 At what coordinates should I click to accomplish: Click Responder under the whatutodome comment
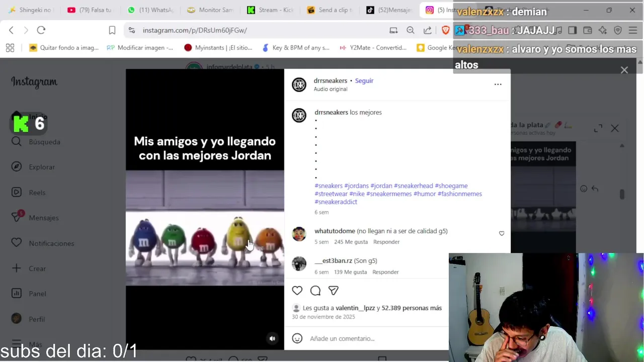(386, 242)
